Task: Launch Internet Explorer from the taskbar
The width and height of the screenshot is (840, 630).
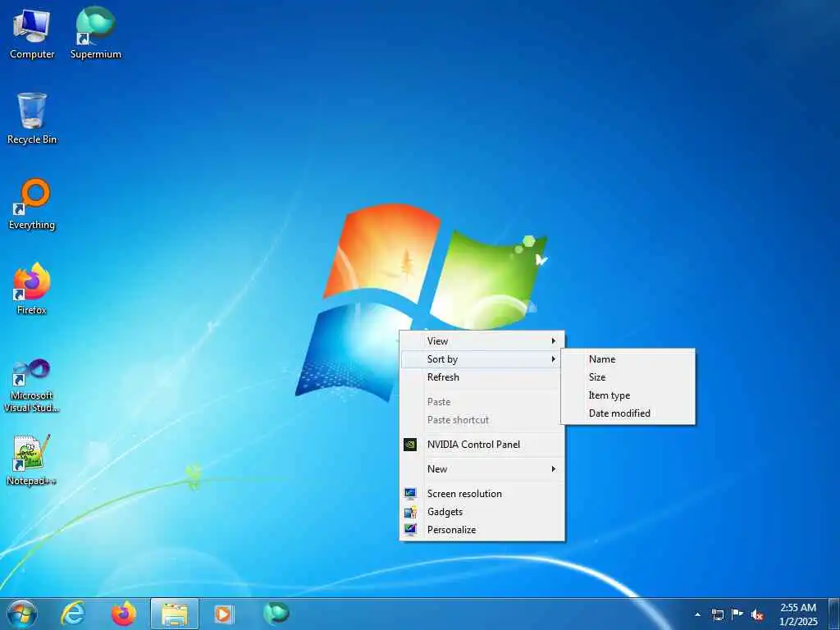Action: tap(73, 614)
